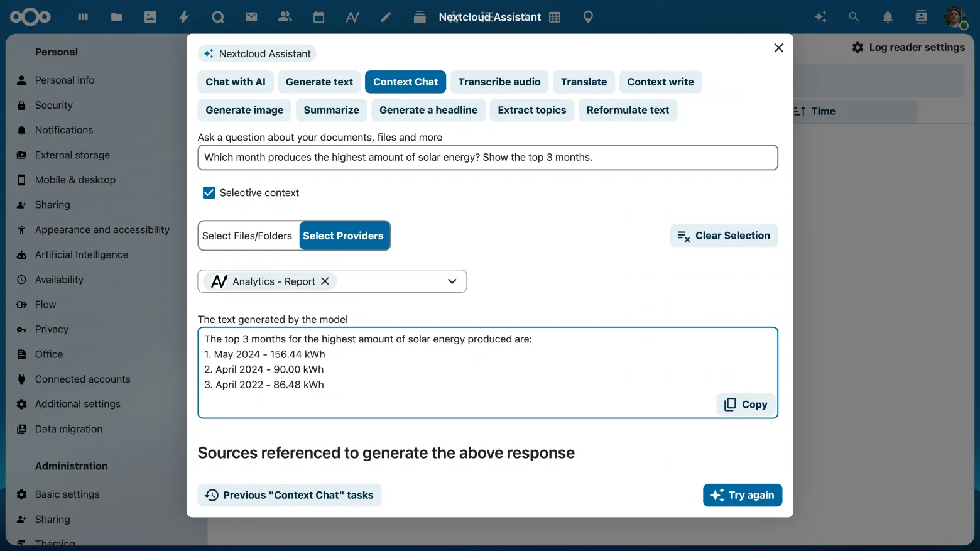
Task: Select the Reformulate text tab
Action: 628,110
